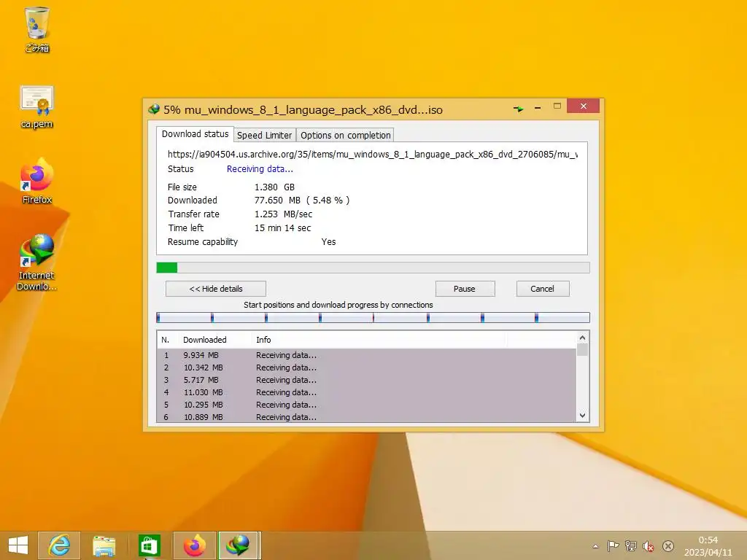
Task: Switch to Firefox in the taskbar
Action: coord(194,545)
